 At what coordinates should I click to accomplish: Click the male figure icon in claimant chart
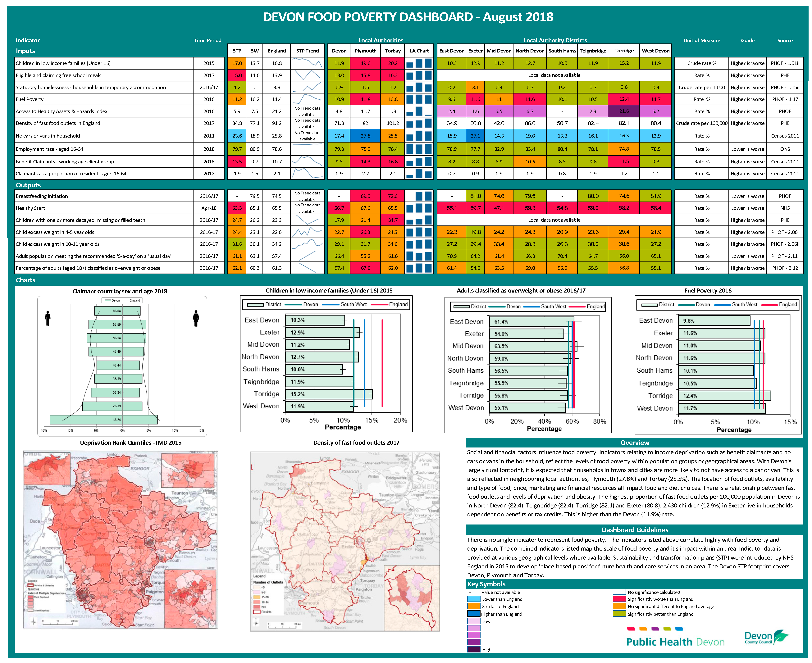point(48,318)
